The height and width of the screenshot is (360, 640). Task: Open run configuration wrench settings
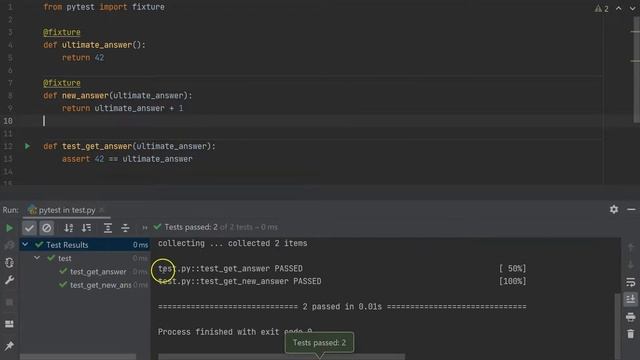pos(9,280)
